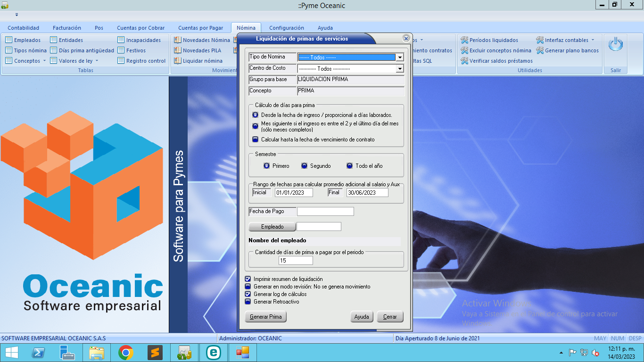Click the Fecha de Pago input field
Viewport: 644px width, 362px height.
[325, 212]
